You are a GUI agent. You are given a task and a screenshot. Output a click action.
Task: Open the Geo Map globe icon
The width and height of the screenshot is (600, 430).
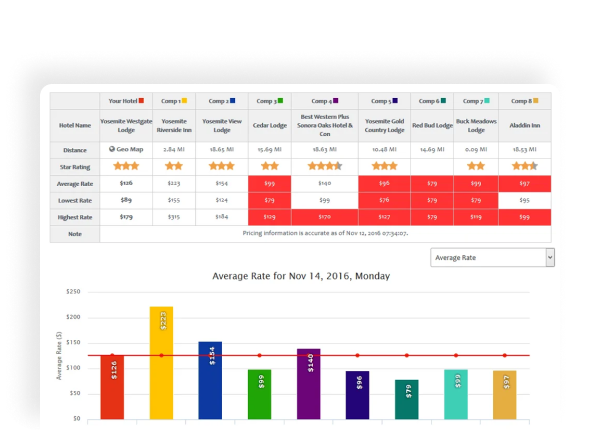pos(112,149)
